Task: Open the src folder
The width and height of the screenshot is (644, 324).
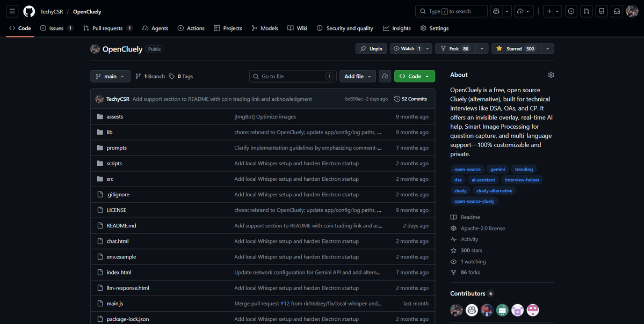Action: (x=110, y=179)
